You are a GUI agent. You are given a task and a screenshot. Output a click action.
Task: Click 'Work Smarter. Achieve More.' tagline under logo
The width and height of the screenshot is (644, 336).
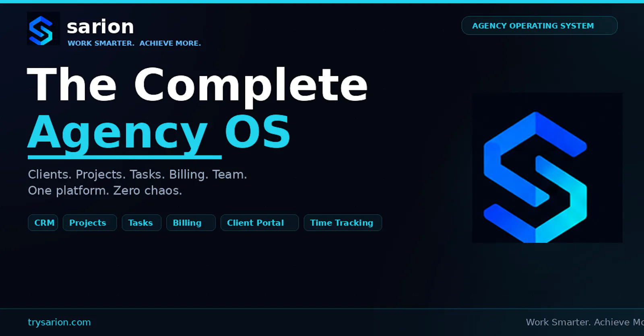134,43
